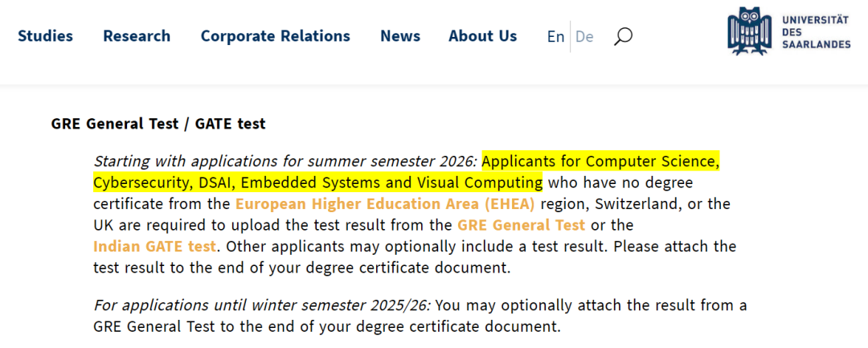Screen dimensions: 868x348
Task: Click the 'GRE General Test / GATE test' heading
Action: coord(158,124)
